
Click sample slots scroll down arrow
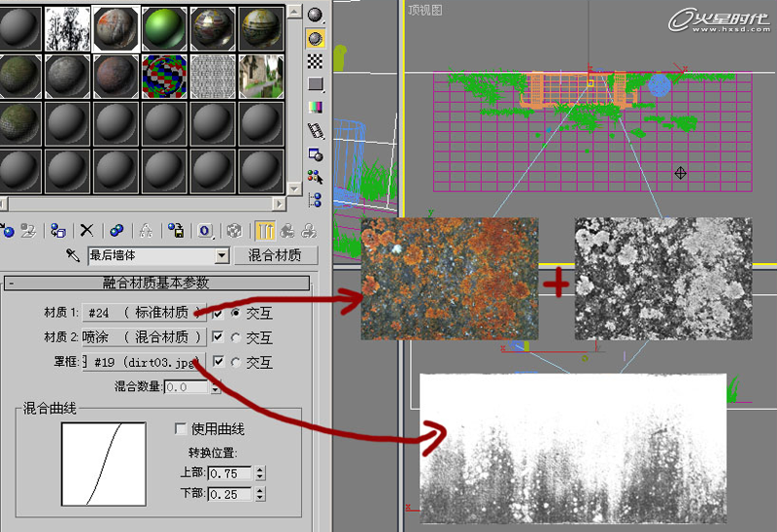pyautogui.click(x=294, y=188)
